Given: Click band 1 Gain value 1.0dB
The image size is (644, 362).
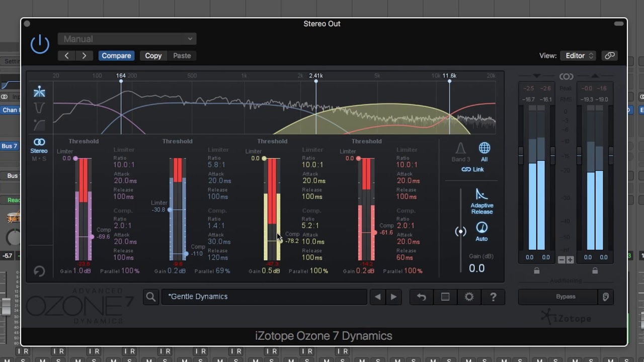Looking at the screenshot, I should (82, 271).
